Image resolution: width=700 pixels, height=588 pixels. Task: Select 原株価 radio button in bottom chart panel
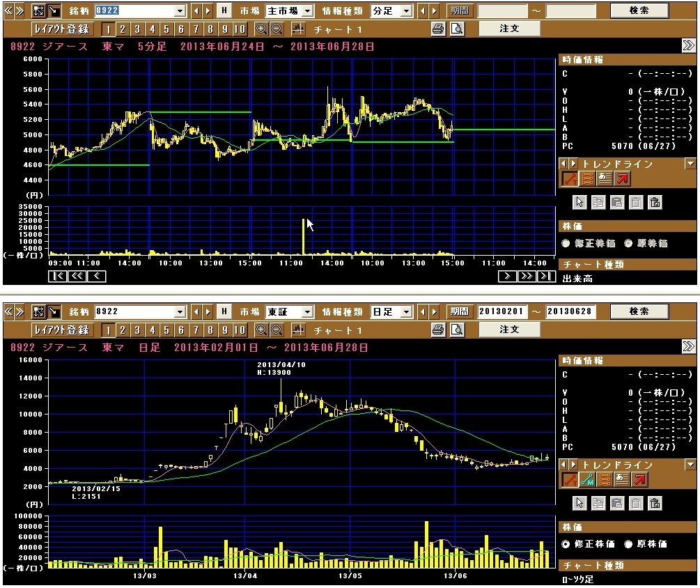(x=628, y=544)
